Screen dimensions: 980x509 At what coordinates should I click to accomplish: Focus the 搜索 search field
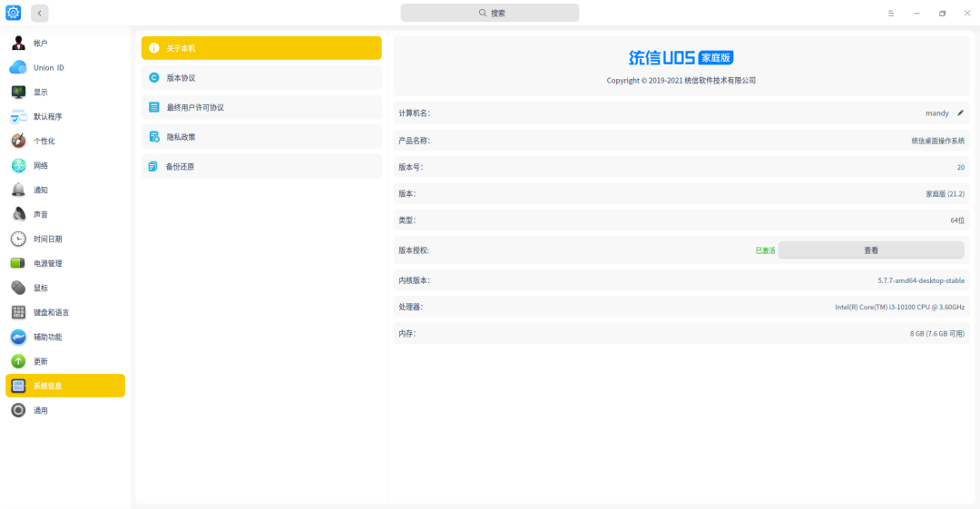pyautogui.click(x=489, y=13)
